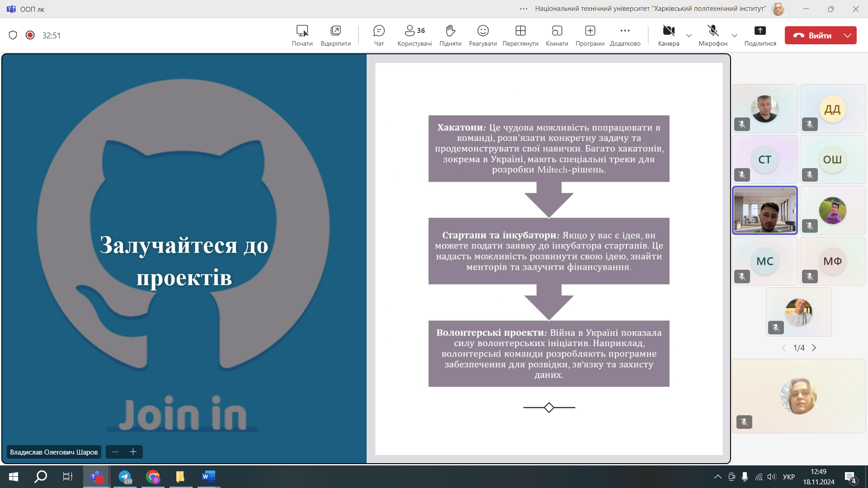
Task: Expand camera options dropdown arrow
Action: coord(689,36)
